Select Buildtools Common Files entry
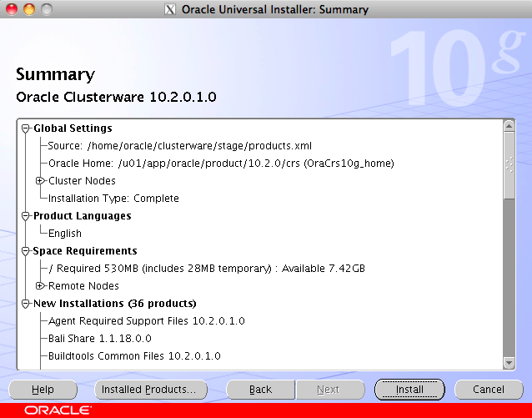 134,356
